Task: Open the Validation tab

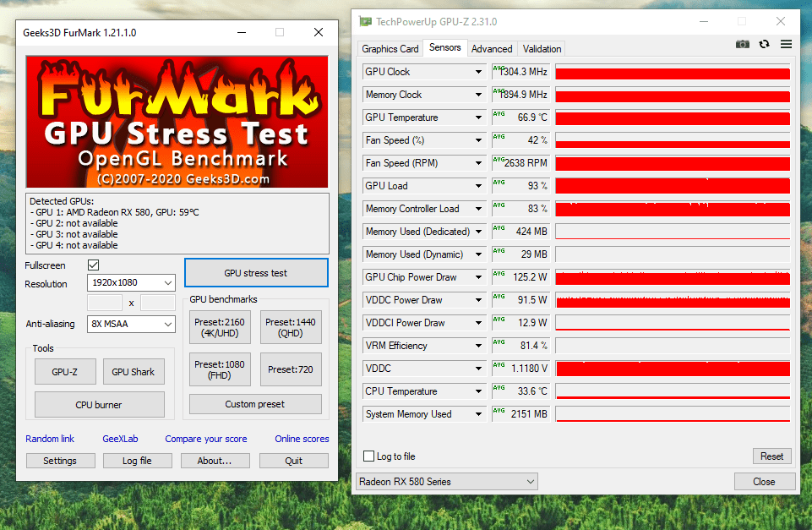Action: [x=542, y=49]
